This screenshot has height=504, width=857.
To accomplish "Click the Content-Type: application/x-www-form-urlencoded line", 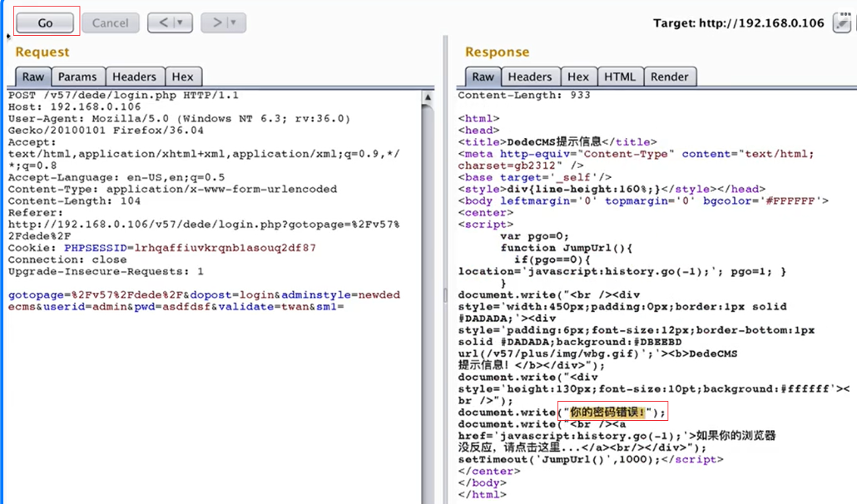I will pyautogui.click(x=173, y=190).
